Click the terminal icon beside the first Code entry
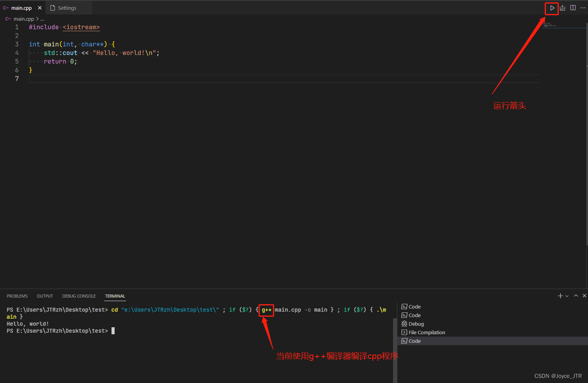This screenshot has height=383, width=588. 405,307
